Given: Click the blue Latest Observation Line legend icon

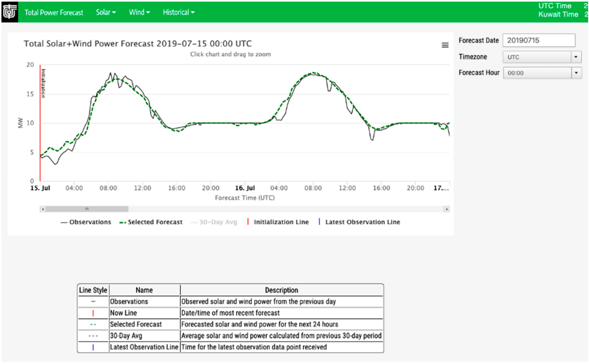Looking at the screenshot, I should click(319, 222).
